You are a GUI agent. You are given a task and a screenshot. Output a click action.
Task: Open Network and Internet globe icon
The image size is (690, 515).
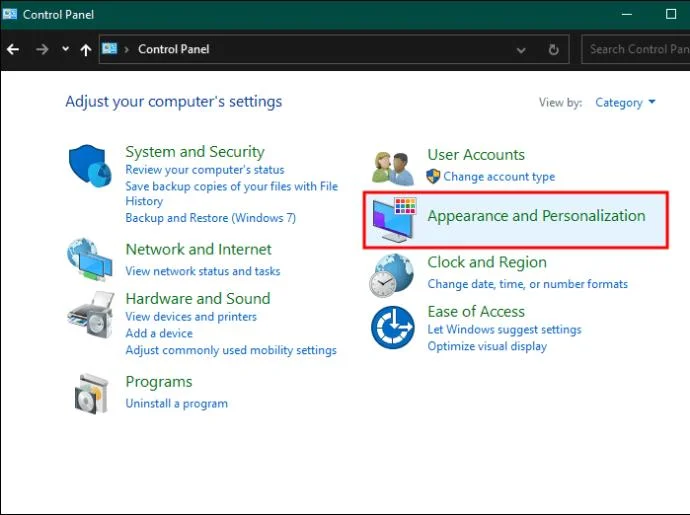click(x=90, y=259)
